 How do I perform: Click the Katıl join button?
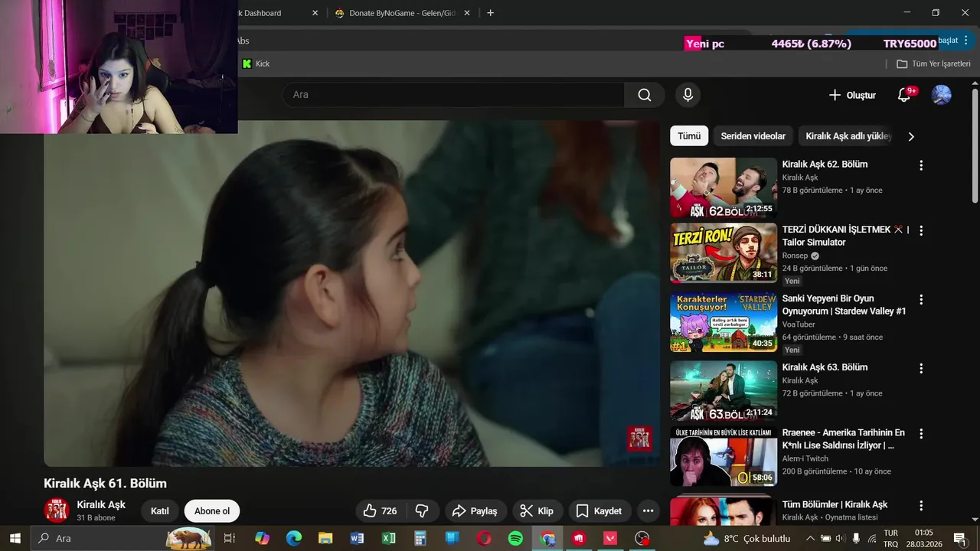(159, 511)
